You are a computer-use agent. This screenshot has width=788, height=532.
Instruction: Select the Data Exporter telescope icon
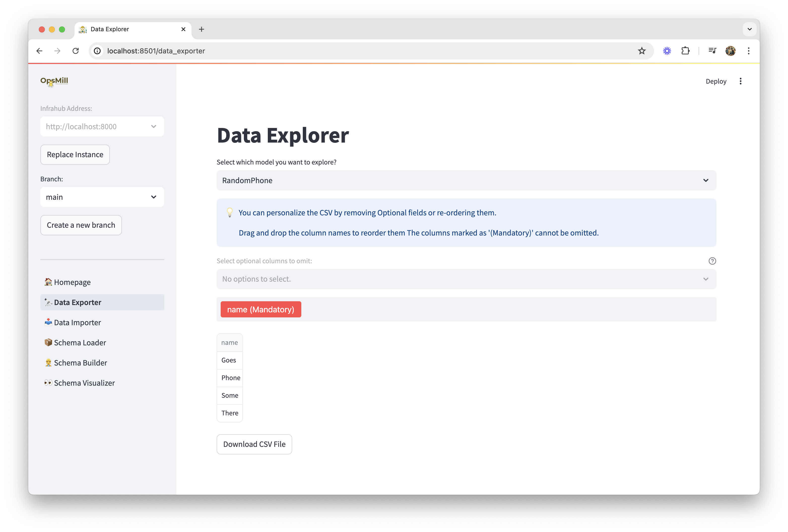[48, 302]
